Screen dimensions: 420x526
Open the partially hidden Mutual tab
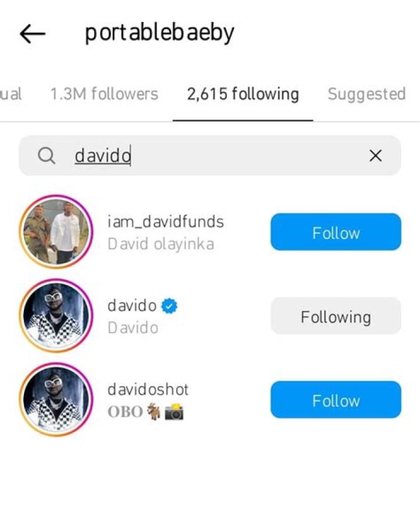click(10, 94)
